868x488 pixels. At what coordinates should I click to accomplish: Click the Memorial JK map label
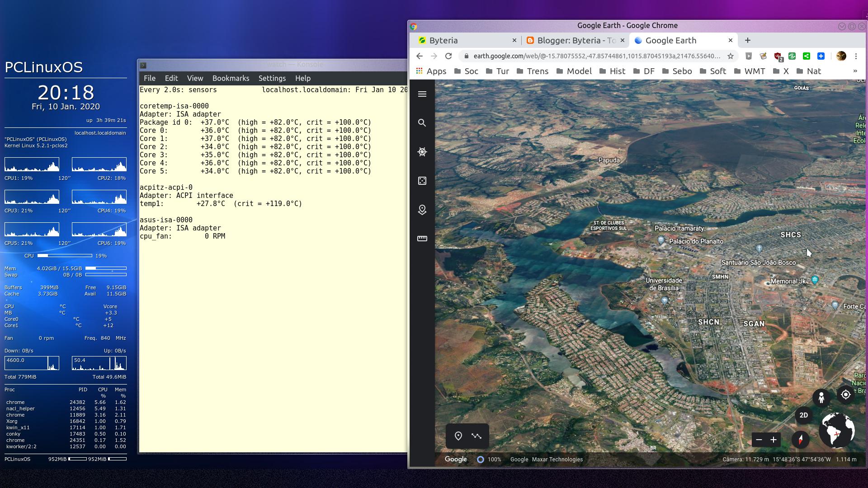coord(788,281)
